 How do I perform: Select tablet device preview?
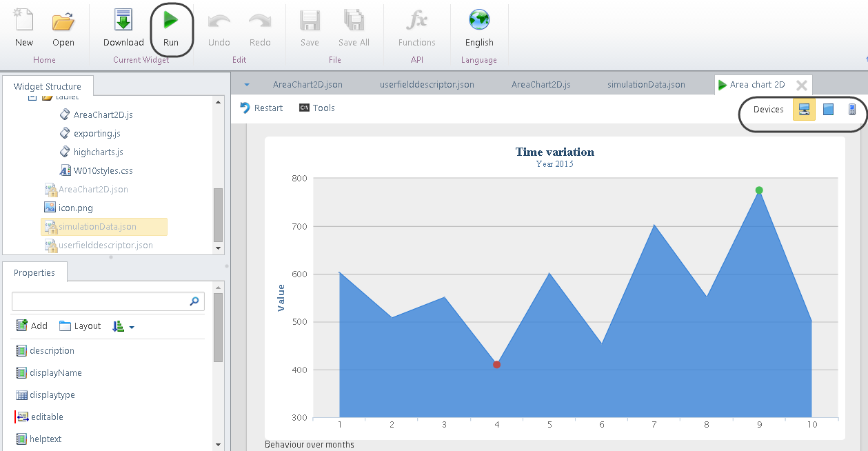point(829,109)
